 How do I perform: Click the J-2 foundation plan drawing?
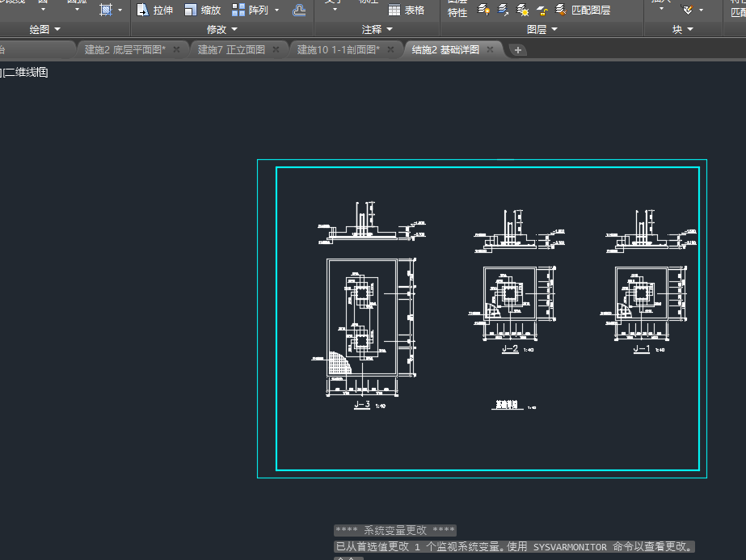tap(510, 294)
